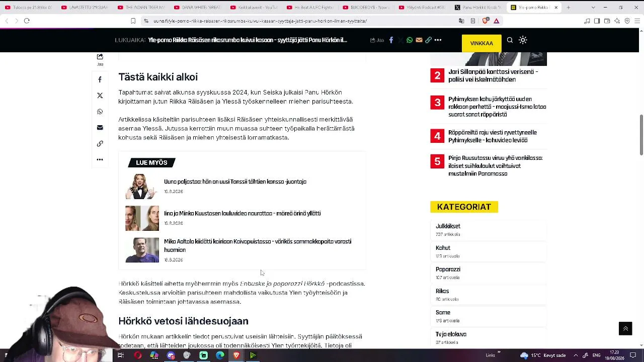Open browser main menu

(637, 21)
